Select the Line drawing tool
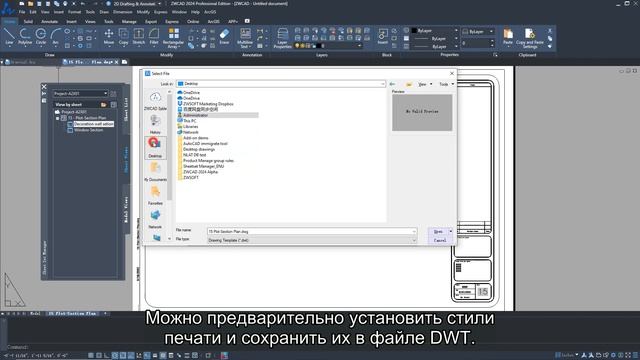Image resolution: width=640 pixels, height=360 pixels. click(x=9, y=36)
